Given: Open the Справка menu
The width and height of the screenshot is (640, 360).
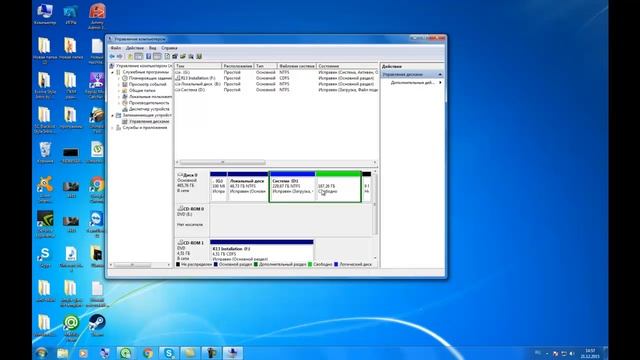Looking at the screenshot, I should pos(169,48).
